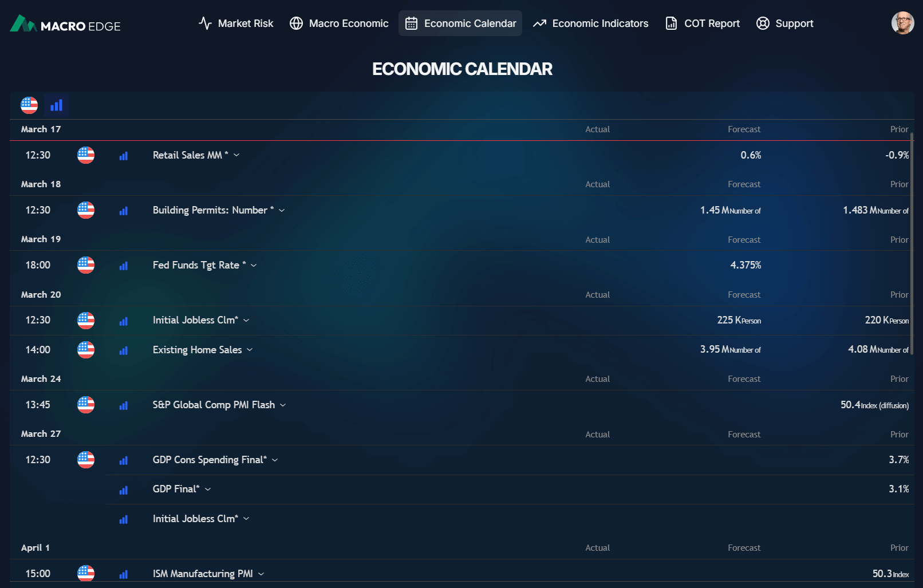Click the impact bars icon for Building Permits

pos(123,211)
